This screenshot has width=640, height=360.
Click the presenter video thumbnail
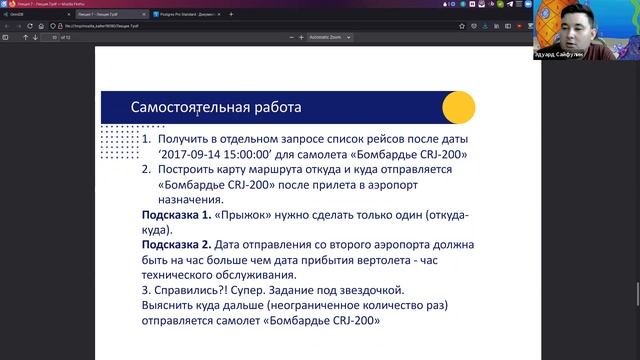click(587, 30)
